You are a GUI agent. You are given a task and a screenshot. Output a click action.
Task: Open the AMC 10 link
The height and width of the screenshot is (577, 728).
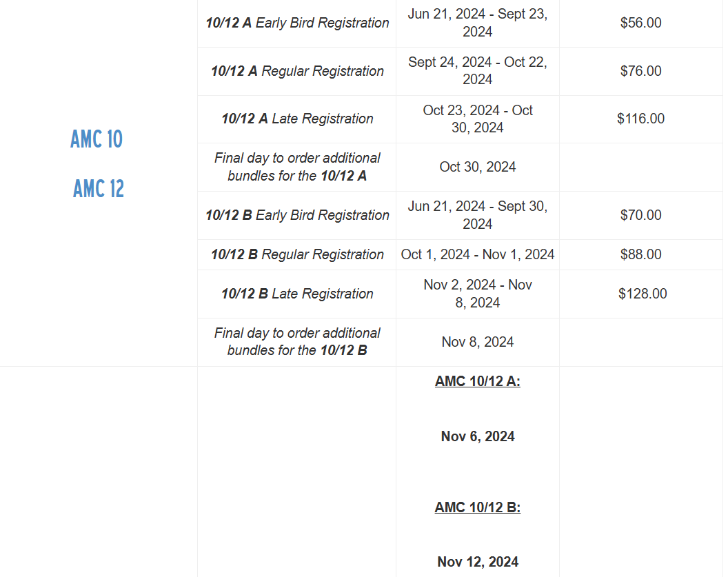click(97, 139)
